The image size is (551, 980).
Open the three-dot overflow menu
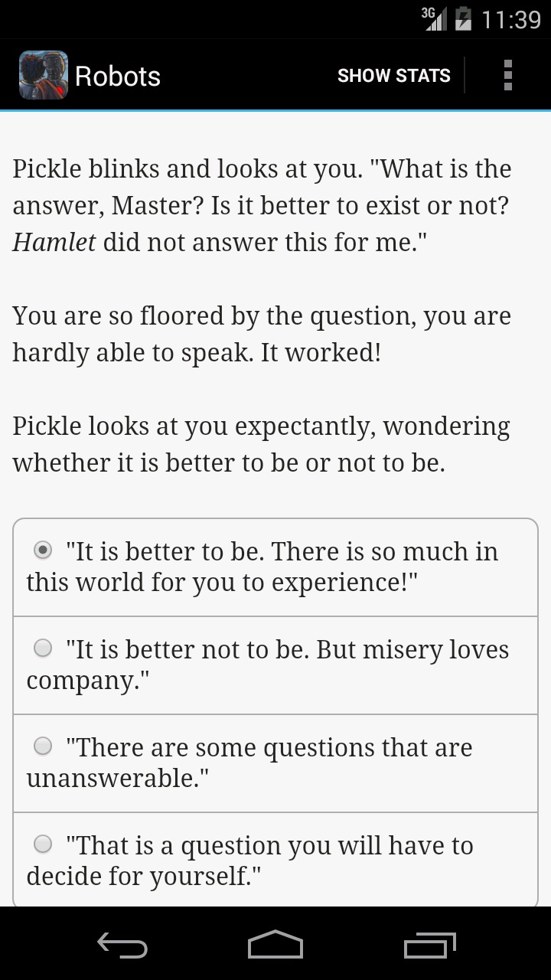(507, 75)
